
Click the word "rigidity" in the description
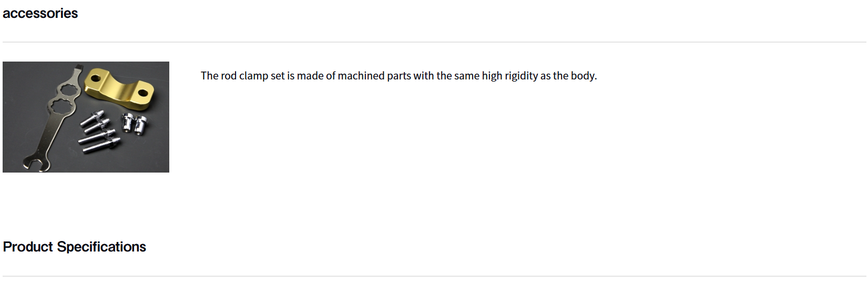[x=522, y=76]
